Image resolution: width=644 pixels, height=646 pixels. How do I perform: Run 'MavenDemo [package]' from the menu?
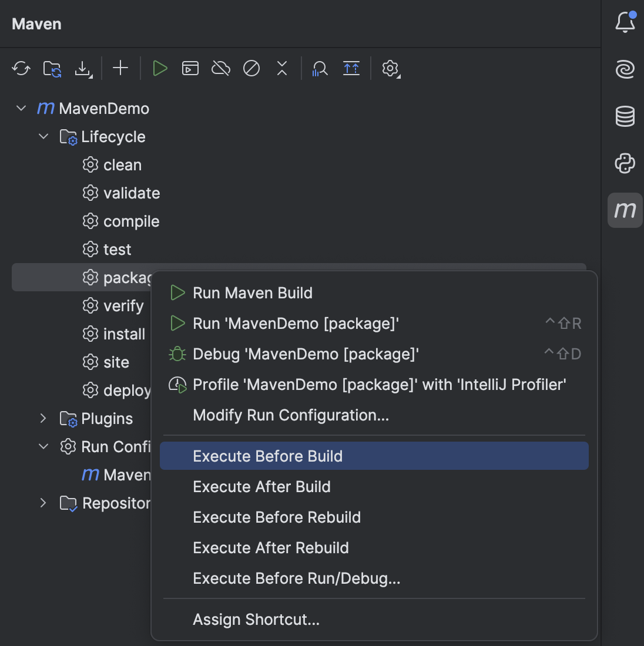[296, 323]
